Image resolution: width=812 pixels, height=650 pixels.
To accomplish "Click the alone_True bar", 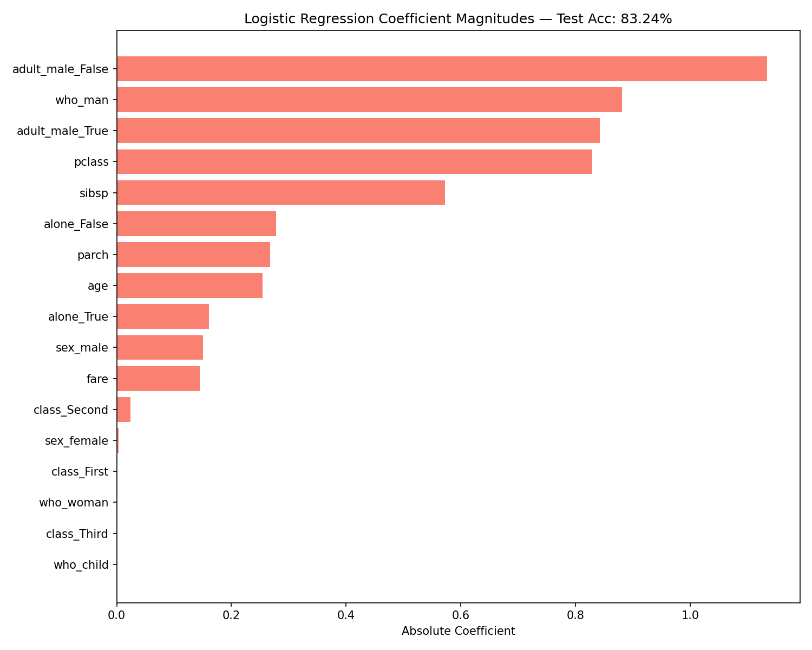I will click(162, 316).
